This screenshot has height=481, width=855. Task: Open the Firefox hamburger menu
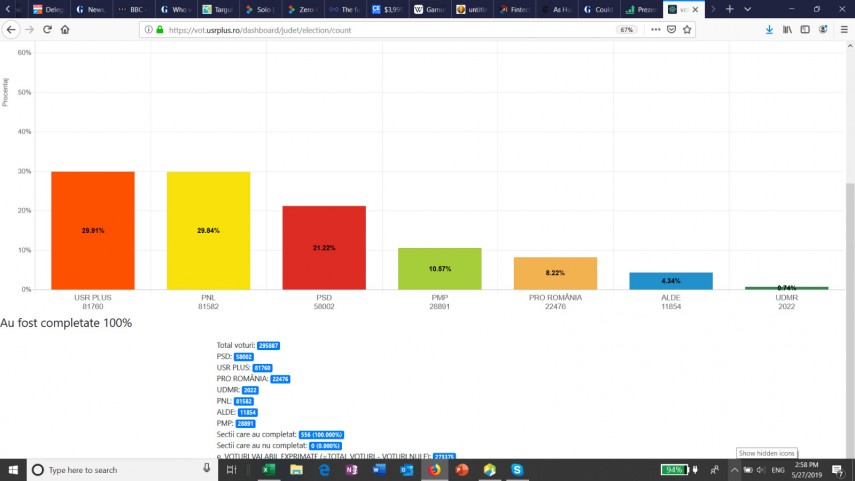(843, 30)
